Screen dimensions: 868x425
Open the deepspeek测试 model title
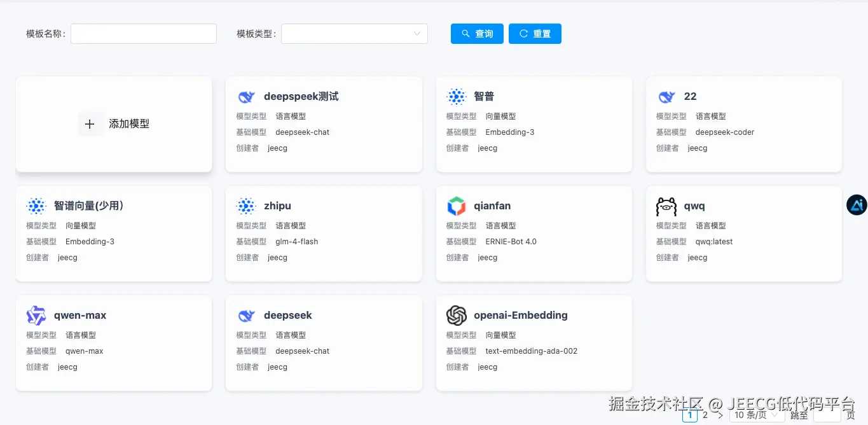(x=301, y=97)
